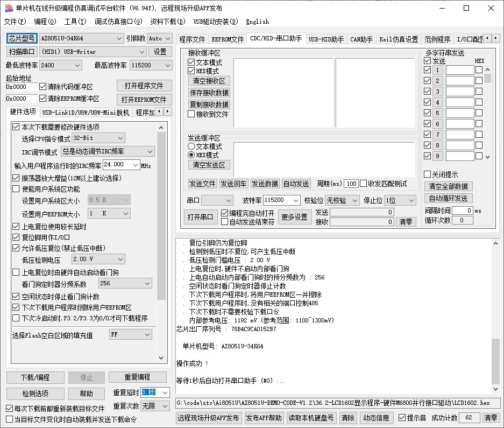The image size is (504, 428).
Task: Open the maximum baud rate 115200 dropdown
Action: pos(151,65)
